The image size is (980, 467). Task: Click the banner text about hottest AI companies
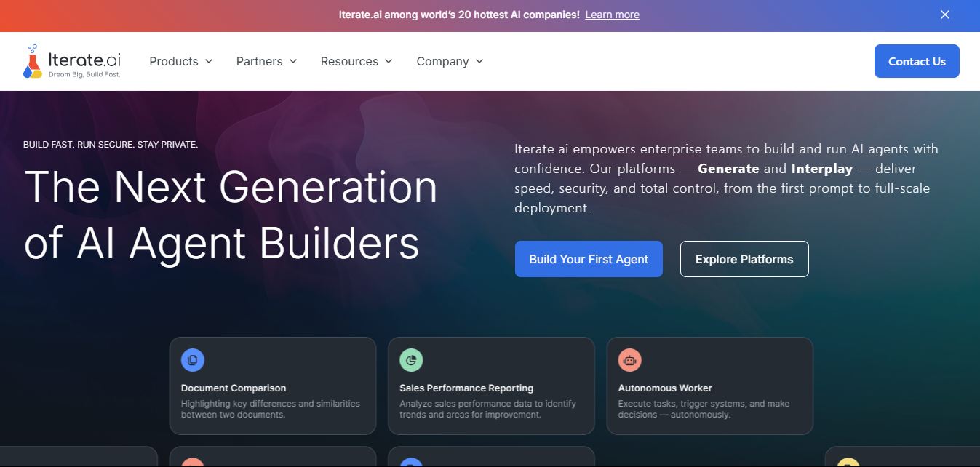[x=459, y=15]
